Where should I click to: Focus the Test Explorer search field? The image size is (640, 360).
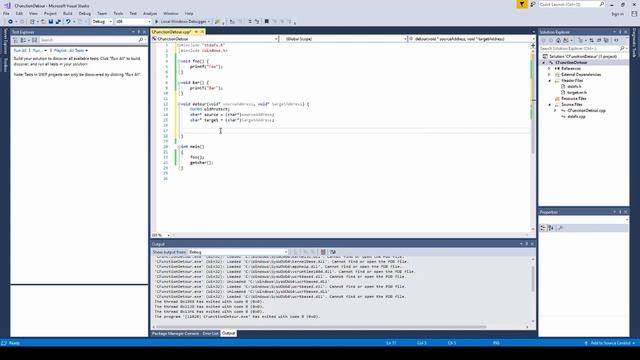(92, 40)
